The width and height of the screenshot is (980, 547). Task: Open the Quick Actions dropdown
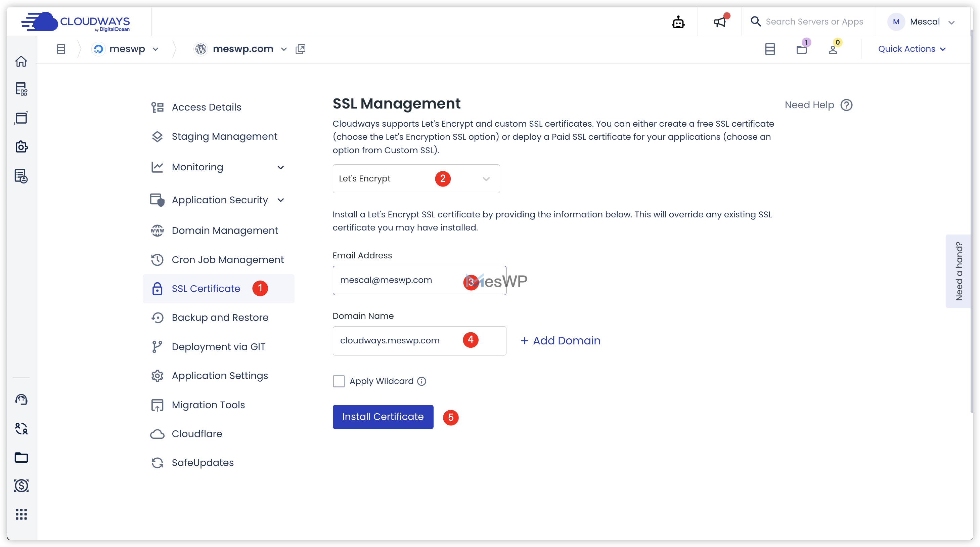pyautogui.click(x=911, y=49)
